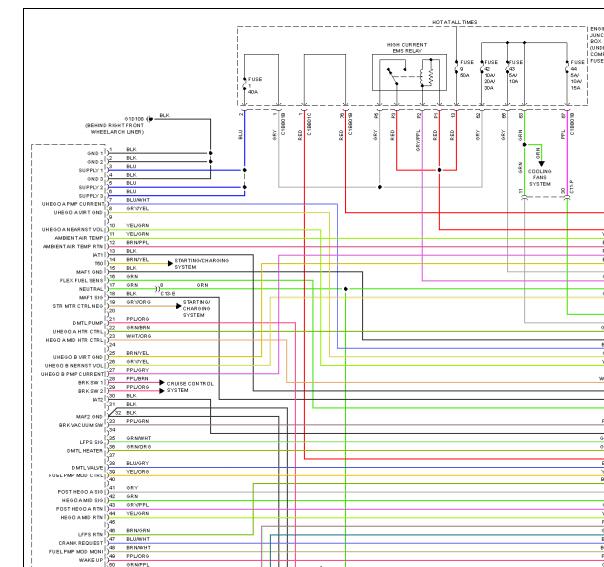This screenshot has height=567, width=604.
Task: Click the GRN/BRN wire color at pin 22
Action: (138, 328)
